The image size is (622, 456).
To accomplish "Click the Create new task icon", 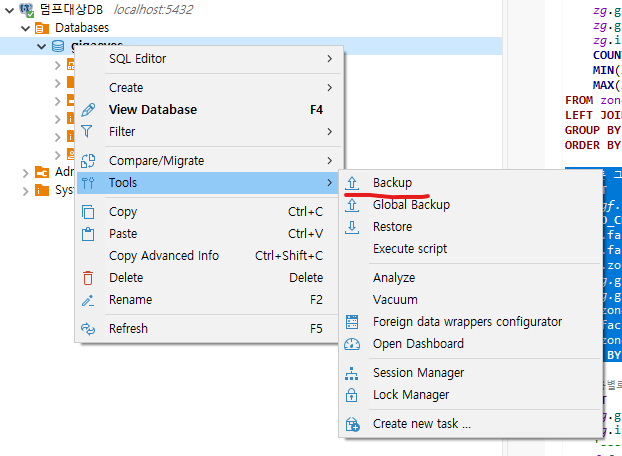I will (x=352, y=424).
